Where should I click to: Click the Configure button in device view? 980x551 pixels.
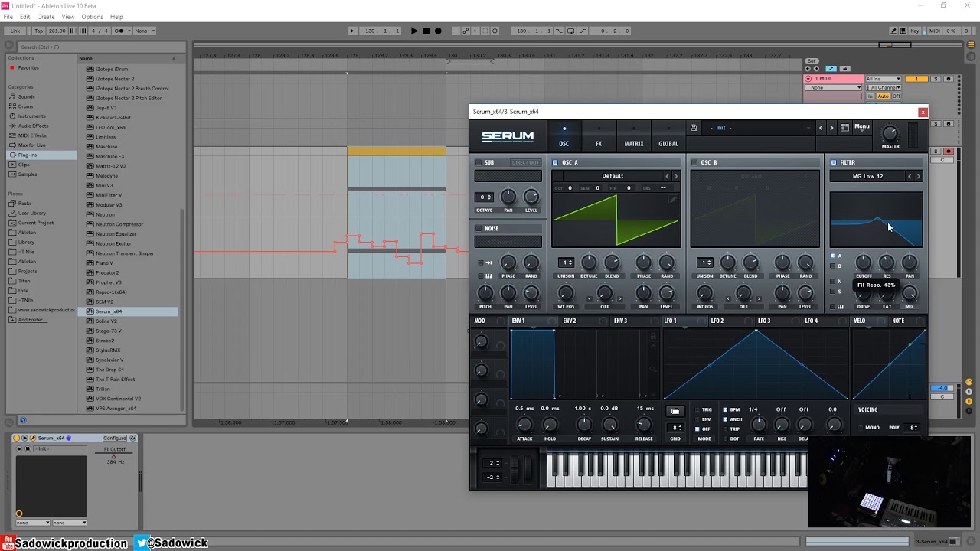pos(115,438)
